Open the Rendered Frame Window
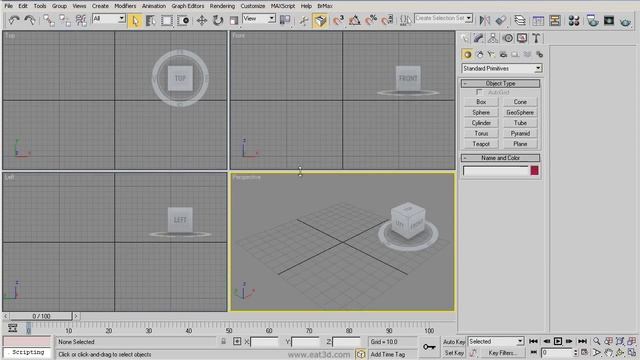This screenshot has width=640, height=360. (x=609, y=20)
